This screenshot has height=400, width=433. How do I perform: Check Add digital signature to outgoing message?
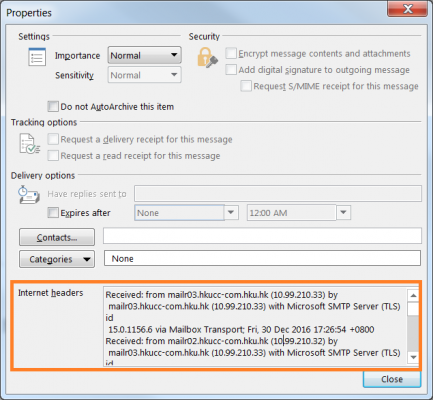[x=231, y=70]
